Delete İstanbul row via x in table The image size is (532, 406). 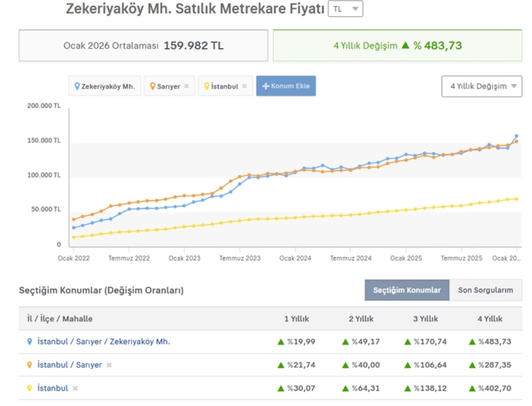[75, 388]
